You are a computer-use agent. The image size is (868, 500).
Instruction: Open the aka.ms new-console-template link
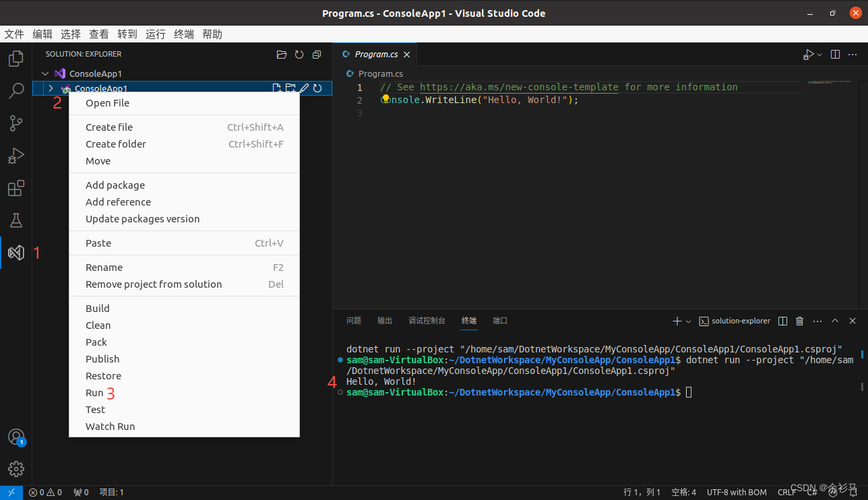[519, 87]
